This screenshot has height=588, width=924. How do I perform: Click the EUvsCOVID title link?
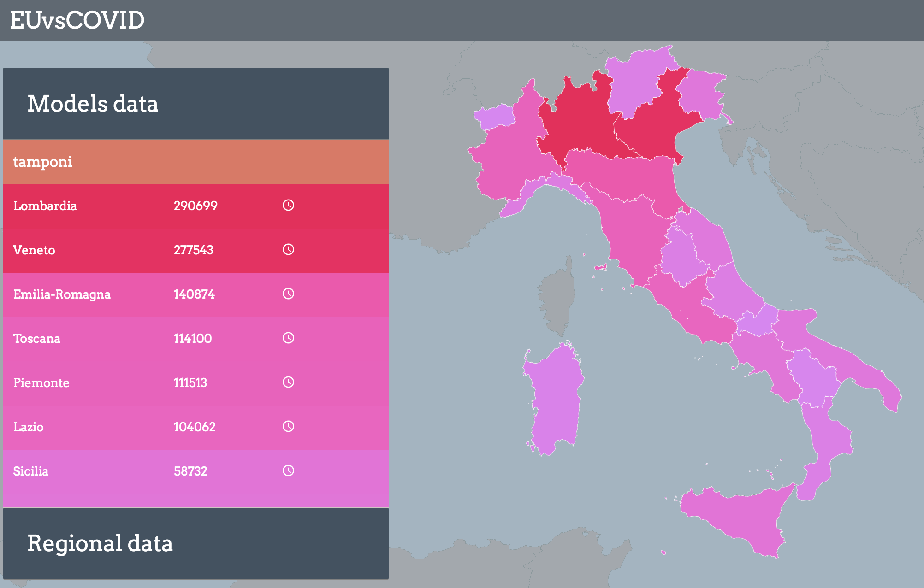click(77, 20)
